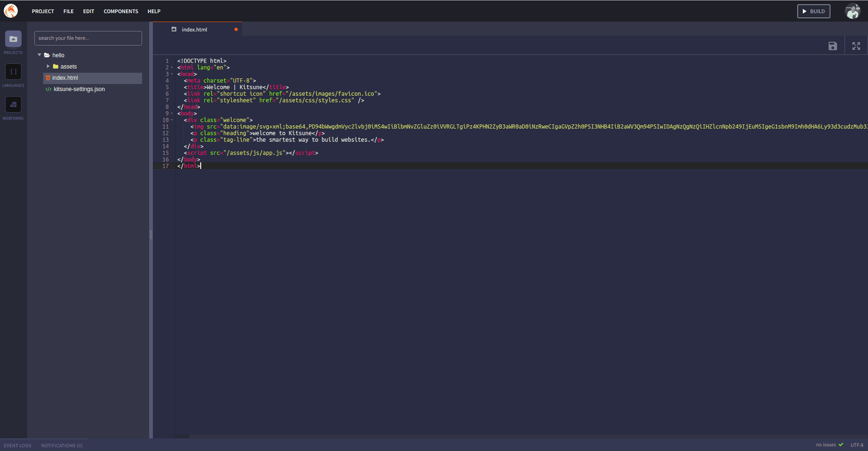Screen dimensions: 868x451
Task: Open the COMPONENTS menu
Action: tap(121, 11)
